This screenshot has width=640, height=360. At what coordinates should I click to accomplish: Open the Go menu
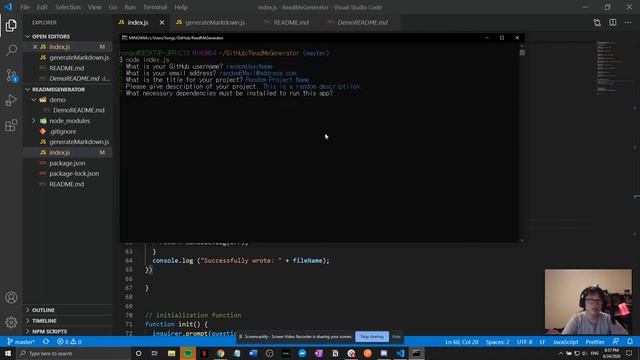pyautogui.click(x=113, y=7)
